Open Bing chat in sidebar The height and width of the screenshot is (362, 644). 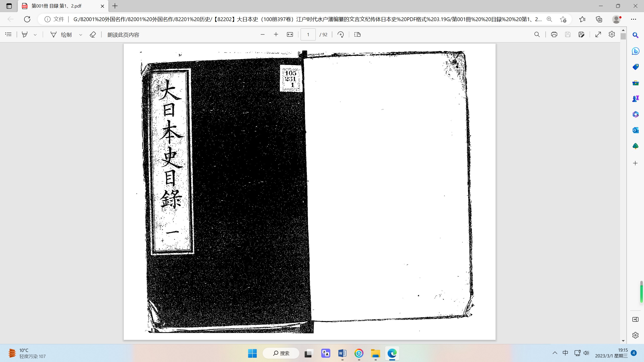635,51
